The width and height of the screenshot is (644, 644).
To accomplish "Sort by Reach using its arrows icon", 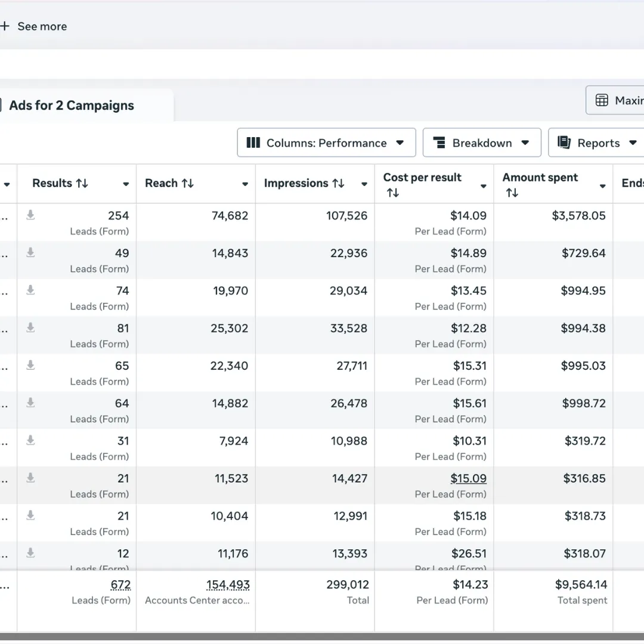I will [187, 184].
